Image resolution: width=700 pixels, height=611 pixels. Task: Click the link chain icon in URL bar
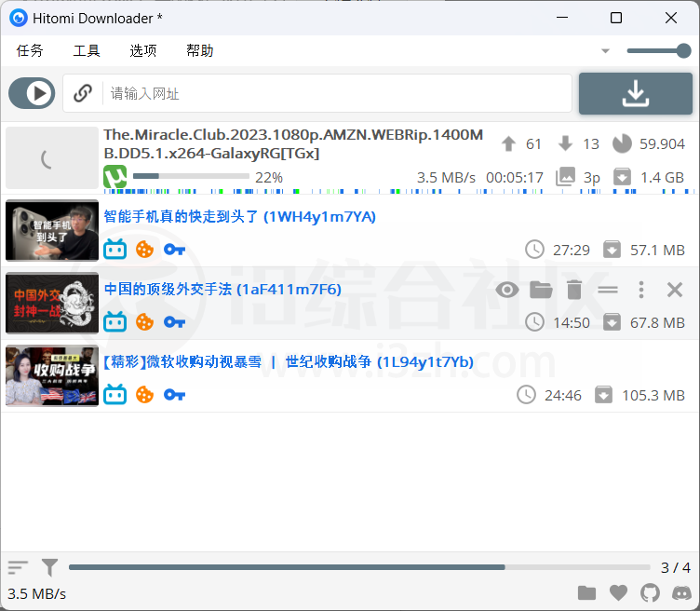pos(83,93)
